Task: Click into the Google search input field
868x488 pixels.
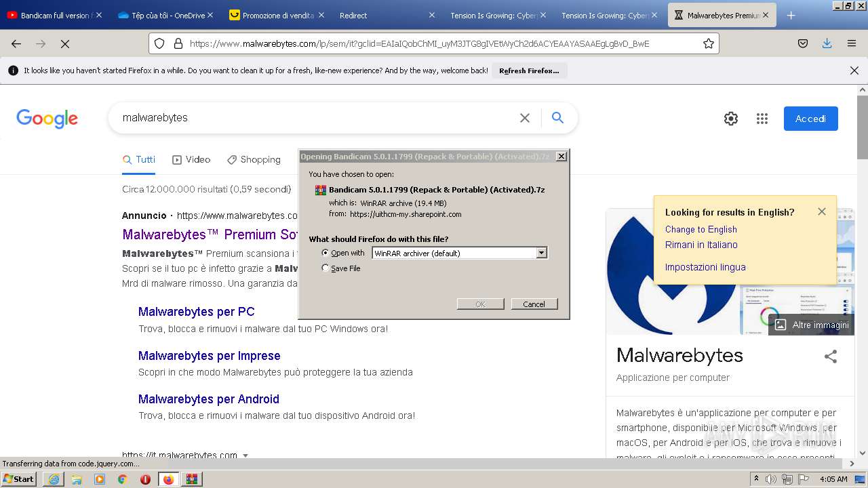Action: tap(315, 118)
